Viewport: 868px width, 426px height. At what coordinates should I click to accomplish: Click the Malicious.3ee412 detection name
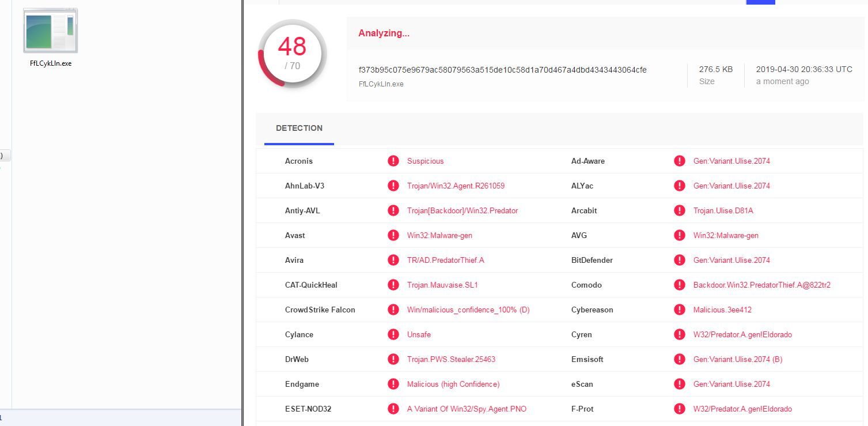(722, 310)
